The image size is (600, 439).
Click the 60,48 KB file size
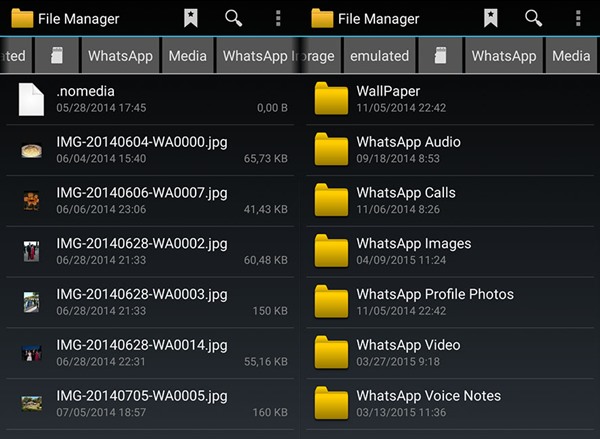(266, 260)
